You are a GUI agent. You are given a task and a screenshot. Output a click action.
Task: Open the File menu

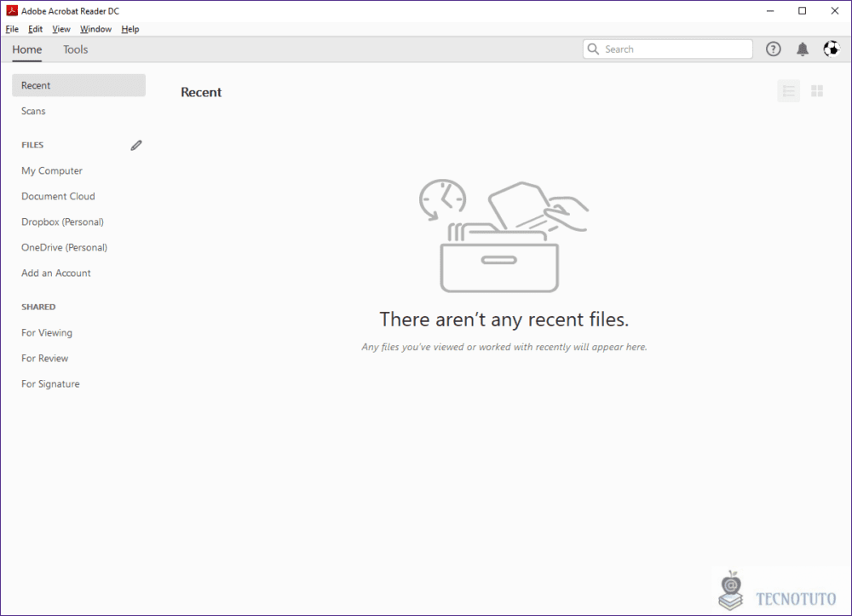click(x=12, y=29)
